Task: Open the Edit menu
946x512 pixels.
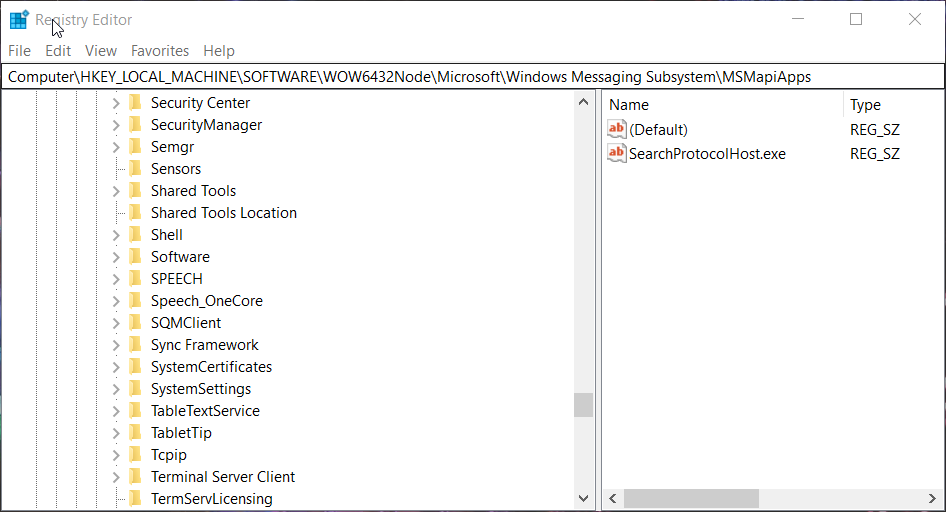Action: [x=58, y=51]
